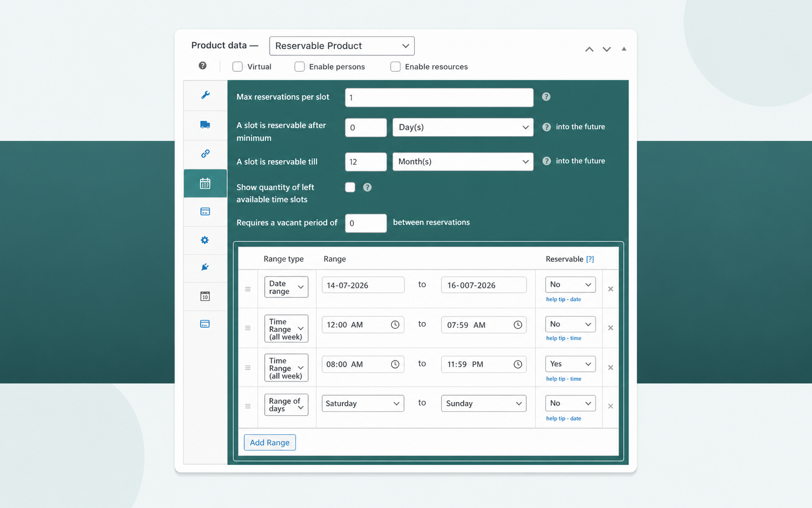Open clock picker for 11:59 PM field

tap(518, 364)
